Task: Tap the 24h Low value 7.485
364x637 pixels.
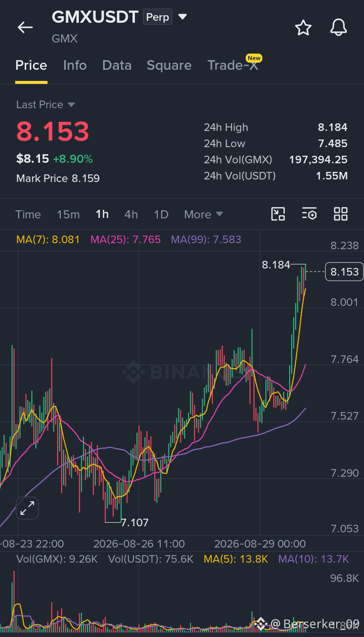Action: click(333, 144)
